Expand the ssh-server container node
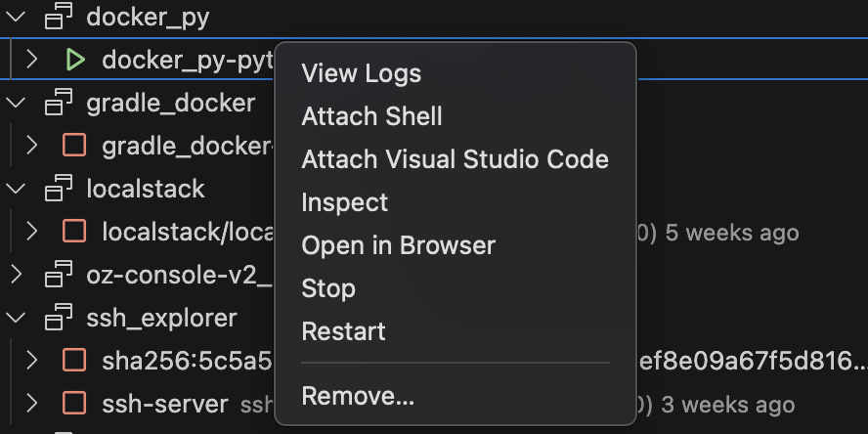This screenshot has height=434, width=868. 31,403
